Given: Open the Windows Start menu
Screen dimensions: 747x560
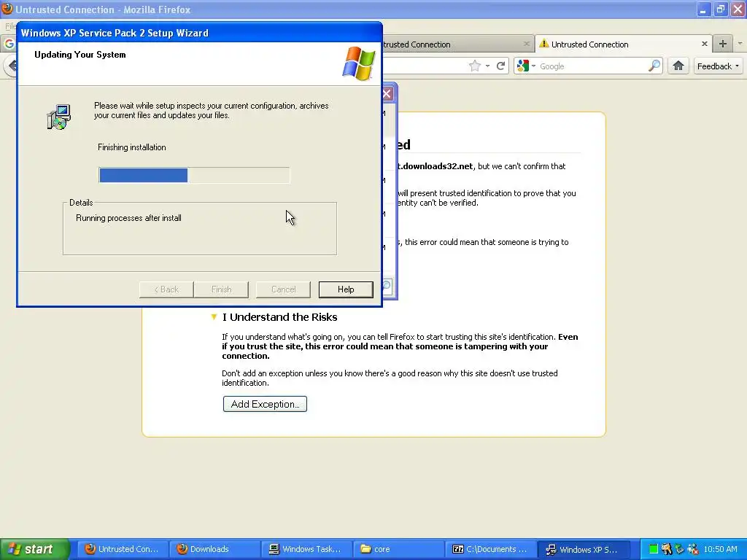Looking at the screenshot, I should [x=35, y=549].
